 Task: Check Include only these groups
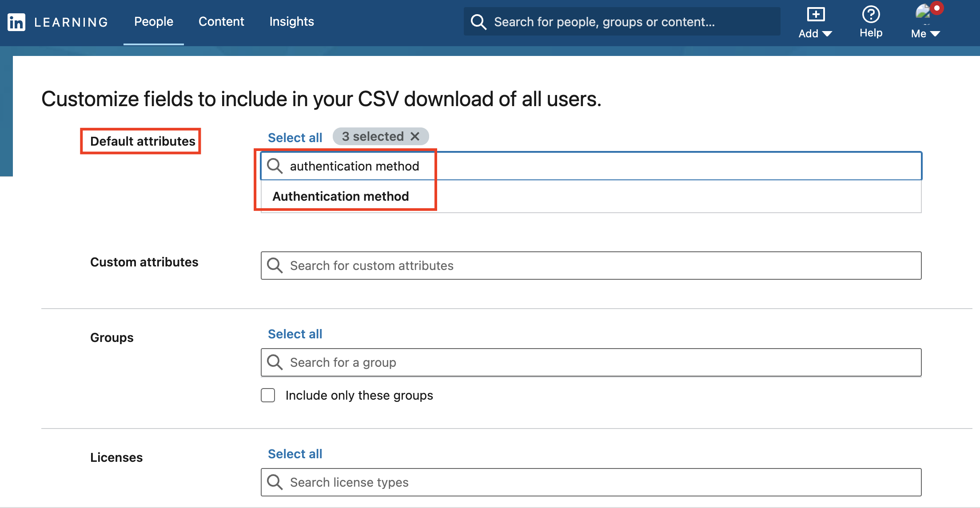pyautogui.click(x=268, y=395)
